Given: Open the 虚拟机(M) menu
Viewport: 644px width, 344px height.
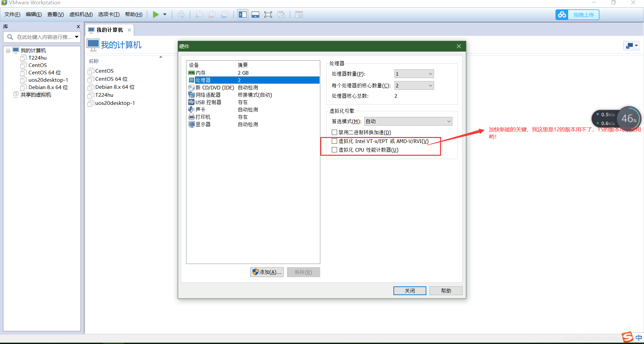Looking at the screenshot, I should 81,14.
